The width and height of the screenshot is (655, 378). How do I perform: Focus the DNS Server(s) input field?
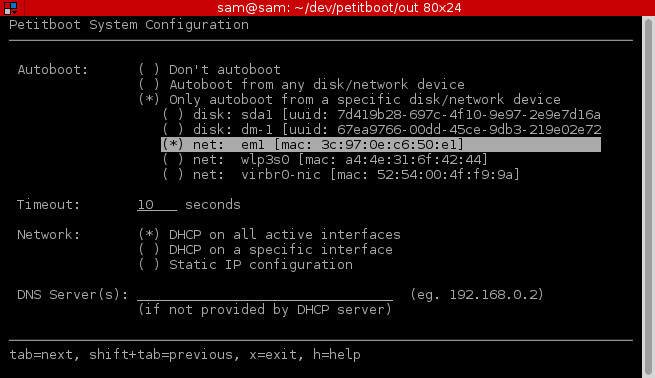(265, 295)
